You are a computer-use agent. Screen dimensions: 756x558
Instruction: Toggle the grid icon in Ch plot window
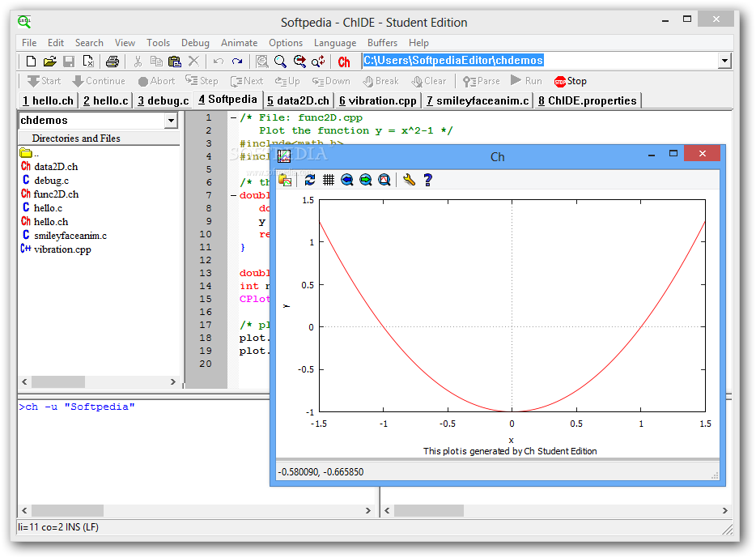329,181
